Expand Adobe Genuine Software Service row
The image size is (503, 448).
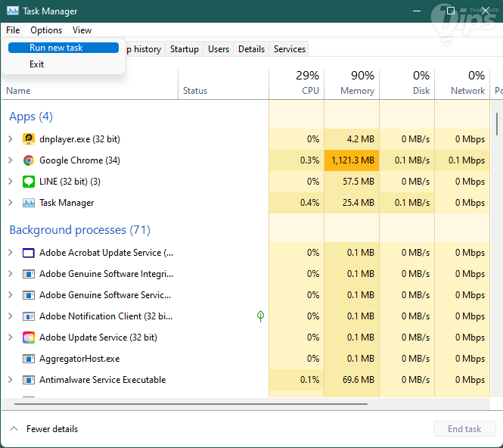coord(11,295)
